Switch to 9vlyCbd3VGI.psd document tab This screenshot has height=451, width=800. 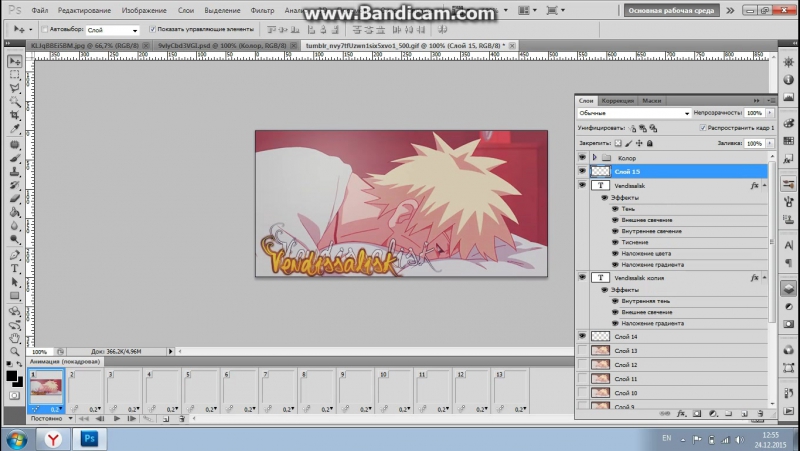pos(222,45)
